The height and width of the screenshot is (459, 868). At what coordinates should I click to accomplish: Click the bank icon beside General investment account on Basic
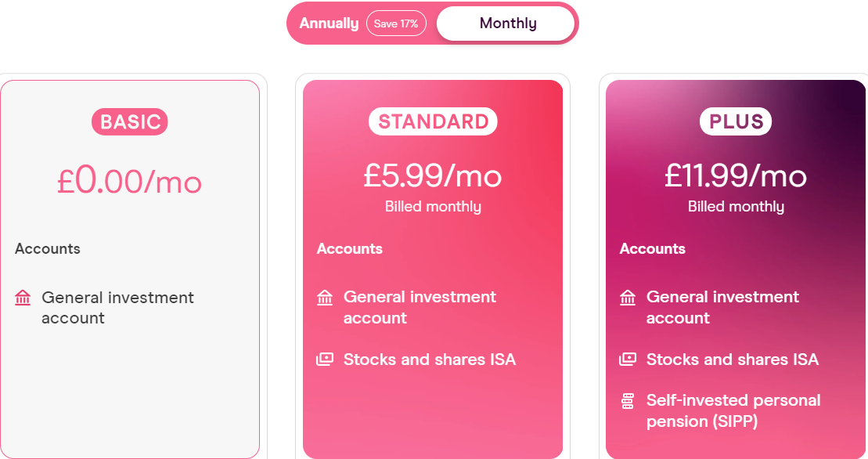(22, 298)
